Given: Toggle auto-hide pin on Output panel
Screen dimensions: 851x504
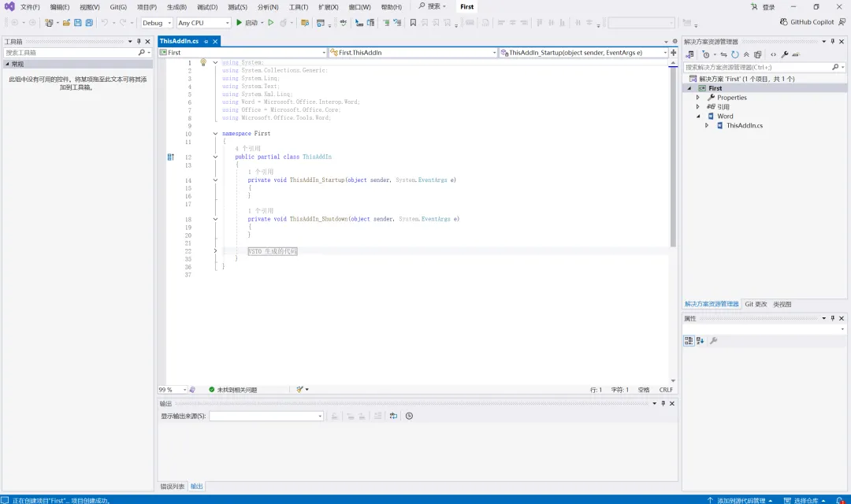Looking at the screenshot, I should pyautogui.click(x=663, y=404).
